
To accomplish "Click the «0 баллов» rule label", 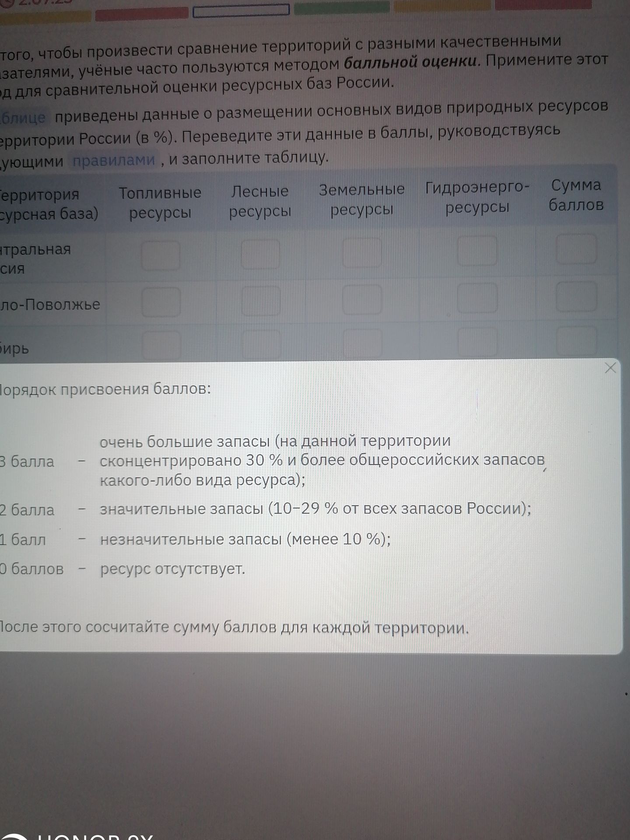I will tap(31, 569).
